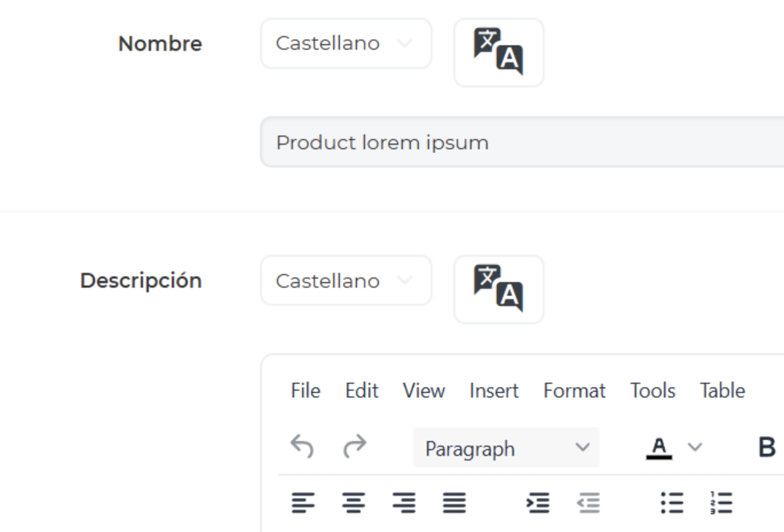Decrease paragraph indent
This screenshot has height=532, width=784.
pos(588,503)
